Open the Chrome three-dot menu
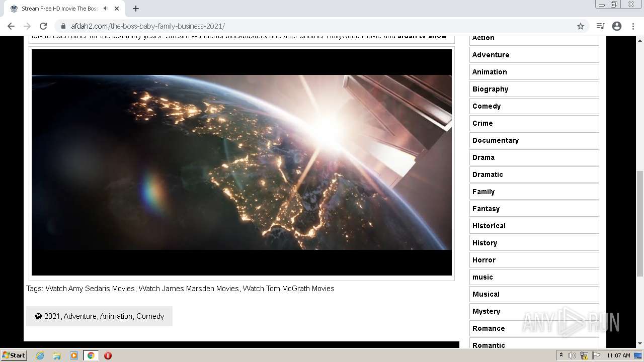 pos(633,26)
